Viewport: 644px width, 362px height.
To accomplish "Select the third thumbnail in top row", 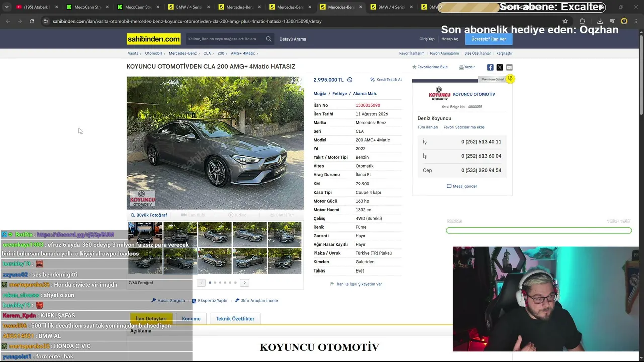I will point(215,234).
